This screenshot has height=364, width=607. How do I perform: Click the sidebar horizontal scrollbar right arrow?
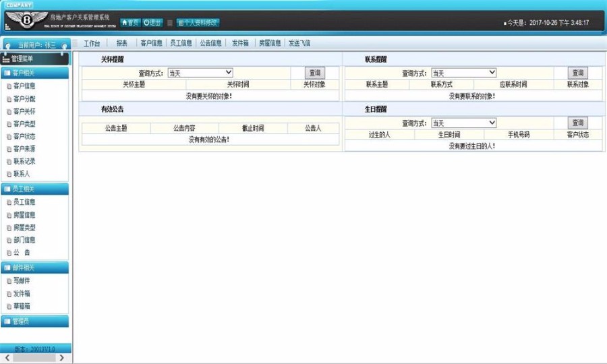click(61, 358)
